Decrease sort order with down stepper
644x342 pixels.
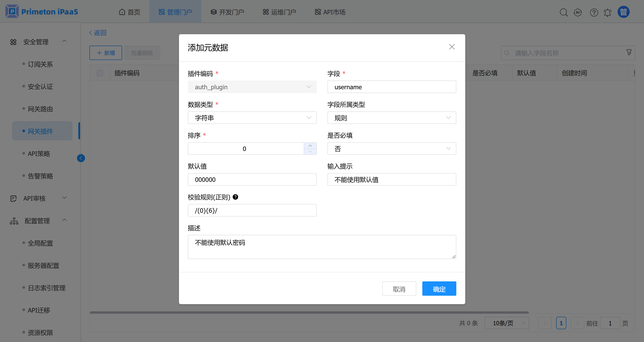(x=310, y=151)
